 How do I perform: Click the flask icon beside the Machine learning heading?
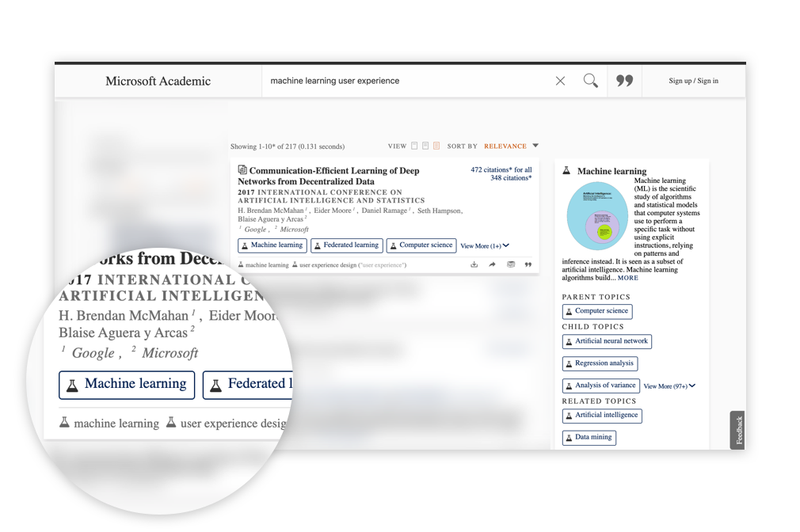[x=566, y=171]
